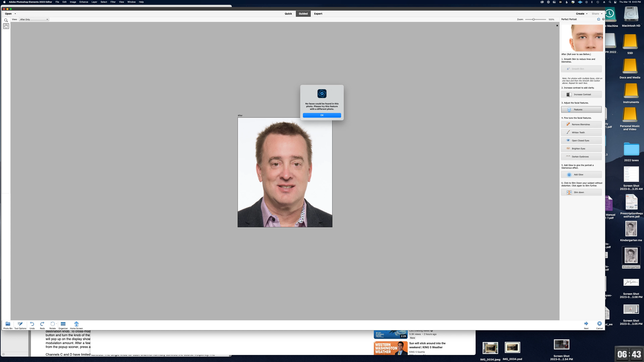Select the Hand tool
This screenshot has height=362, width=644.
[x=6, y=26]
